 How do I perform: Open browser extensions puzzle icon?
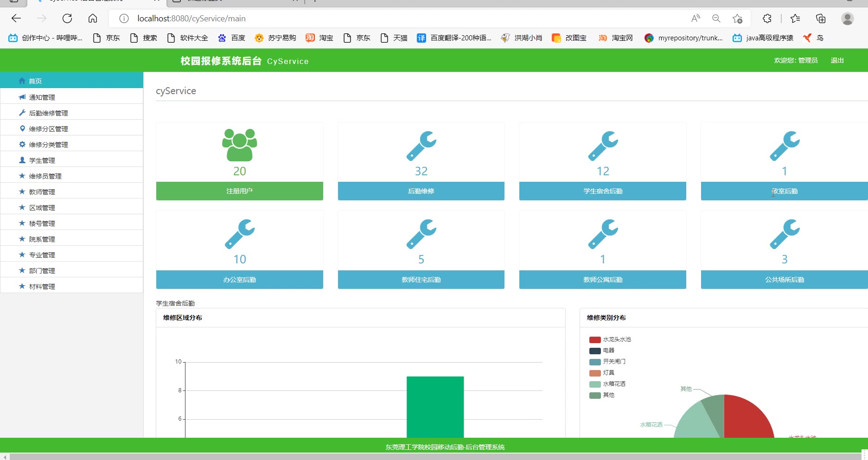(x=767, y=19)
